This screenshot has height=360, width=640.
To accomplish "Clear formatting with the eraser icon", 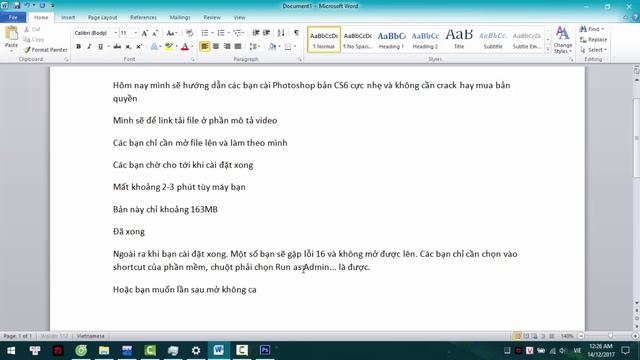I will 189,33.
